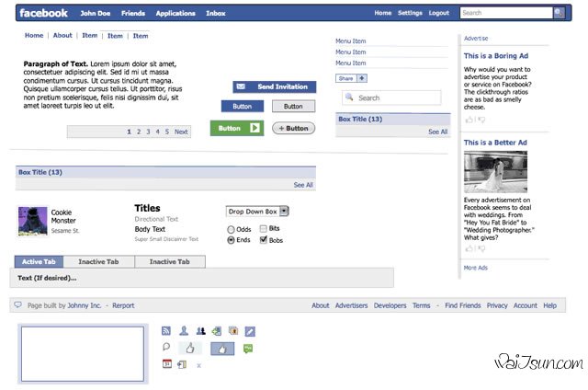Click thumbs-up under the Boring Ad
The width and height of the screenshot is (588, 390).
[469, 120]
